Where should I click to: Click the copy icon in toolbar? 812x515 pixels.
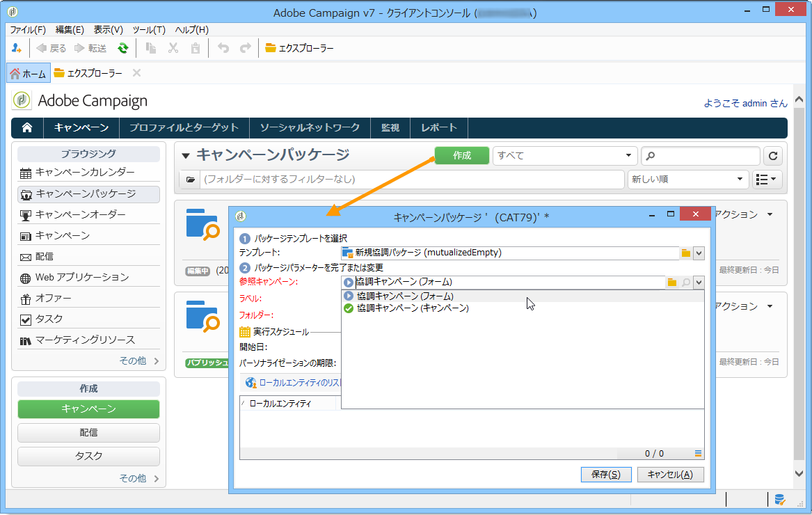tap(151, 48)
